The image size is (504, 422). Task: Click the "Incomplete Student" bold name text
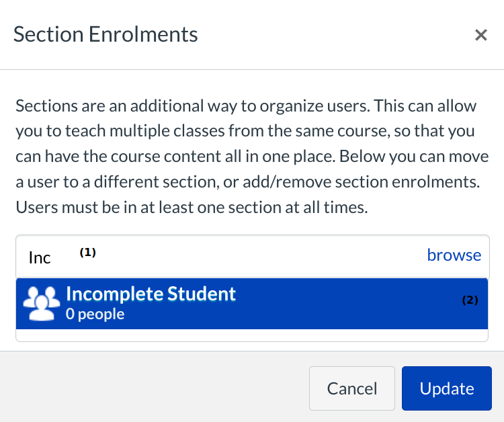pyautogui.click(x=151, y=294)
